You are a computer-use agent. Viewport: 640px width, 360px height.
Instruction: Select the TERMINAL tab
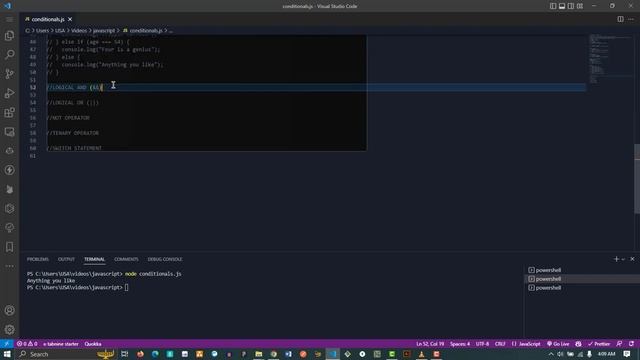94,259
